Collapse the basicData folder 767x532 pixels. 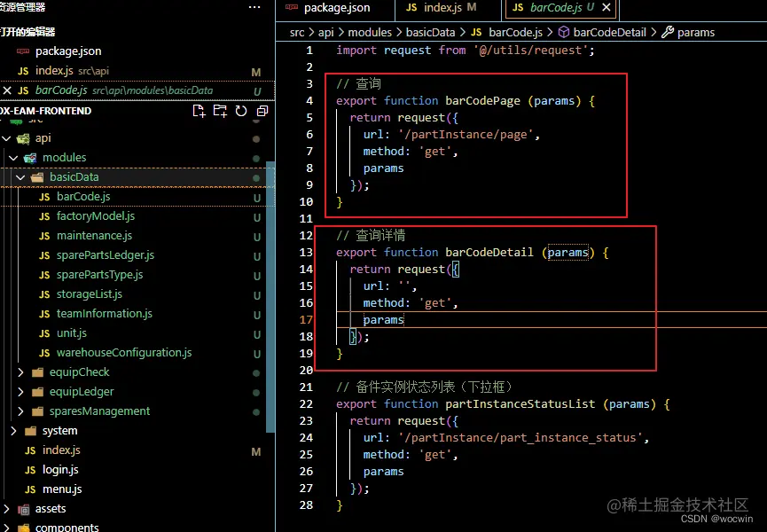coord(20,177)
